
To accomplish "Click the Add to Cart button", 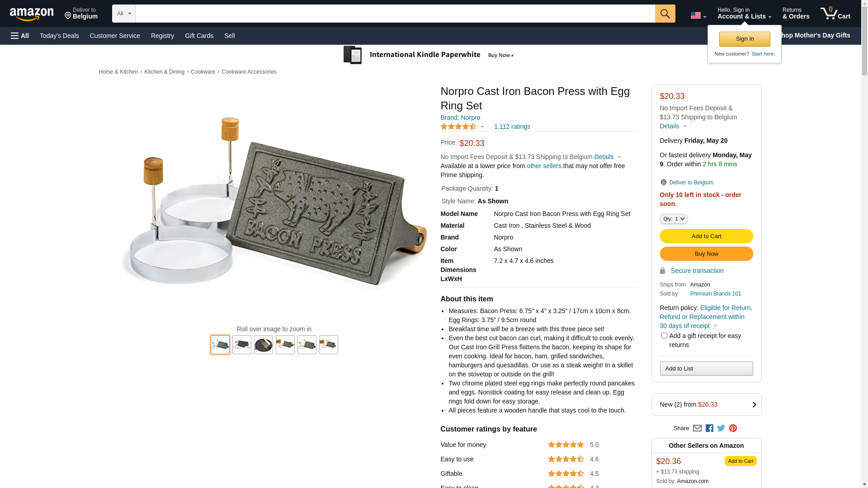I will (706, 236).
